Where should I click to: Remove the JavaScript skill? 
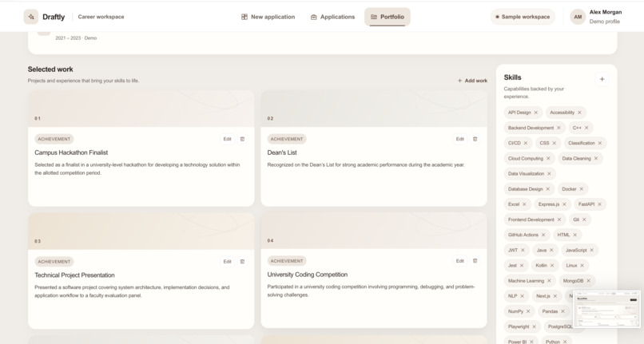pyautogui.click(x=592, y=250)
